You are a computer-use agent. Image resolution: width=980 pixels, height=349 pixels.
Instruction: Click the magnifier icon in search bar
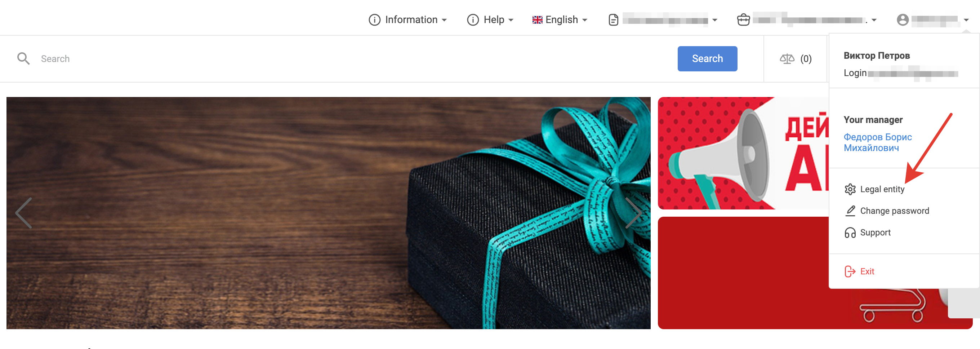tap(23, 59)
